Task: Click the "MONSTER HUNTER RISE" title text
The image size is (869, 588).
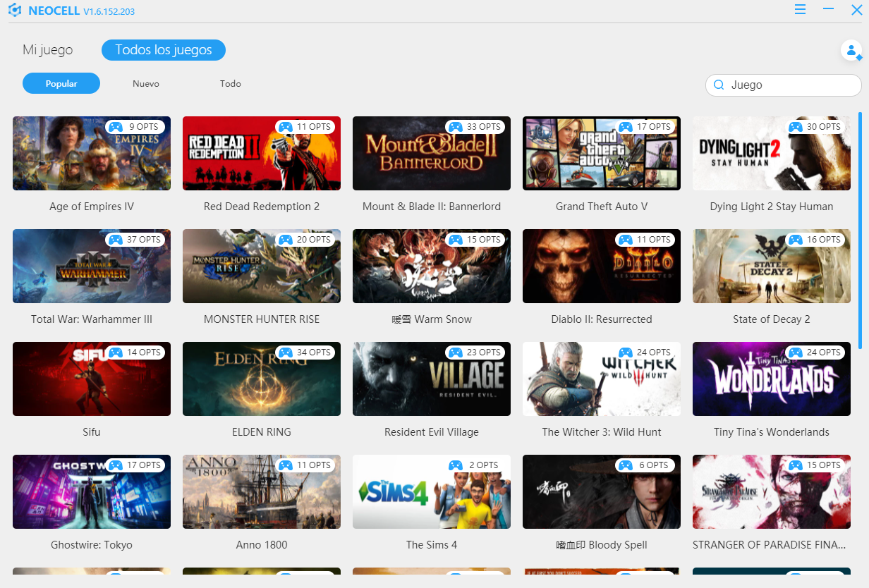Action: [x=262, y=319]
